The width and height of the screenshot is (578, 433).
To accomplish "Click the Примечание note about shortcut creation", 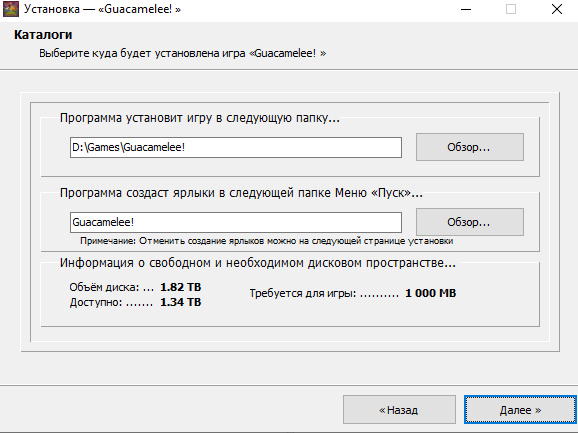I will tap(267, 241).
